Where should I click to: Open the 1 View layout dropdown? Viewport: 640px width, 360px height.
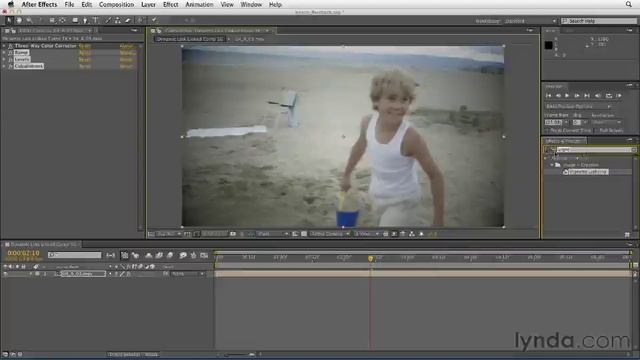click(x=366, y=234)
